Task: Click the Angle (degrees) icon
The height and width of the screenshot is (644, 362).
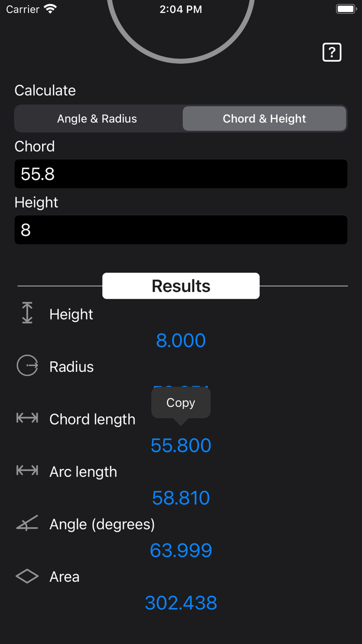Action: tap(26, 523)
